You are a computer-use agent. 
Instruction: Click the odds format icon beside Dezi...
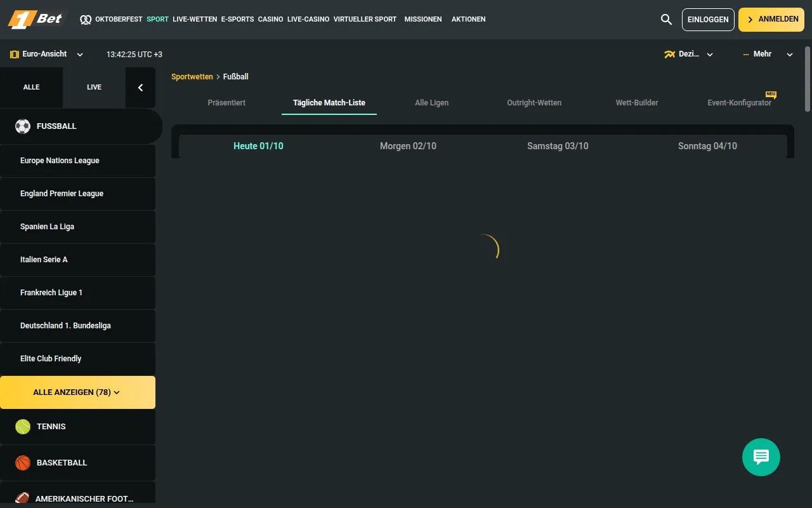(669, 55)
